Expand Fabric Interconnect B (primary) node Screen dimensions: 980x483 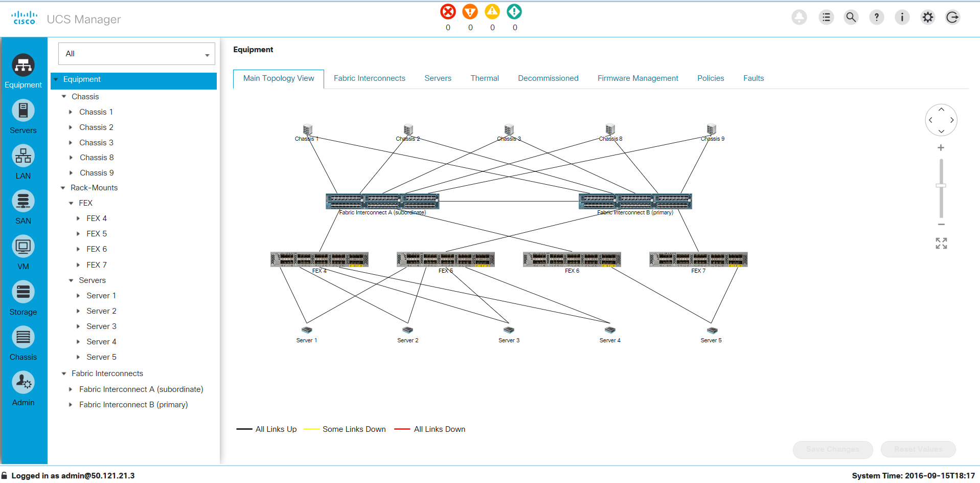(71, 405)
